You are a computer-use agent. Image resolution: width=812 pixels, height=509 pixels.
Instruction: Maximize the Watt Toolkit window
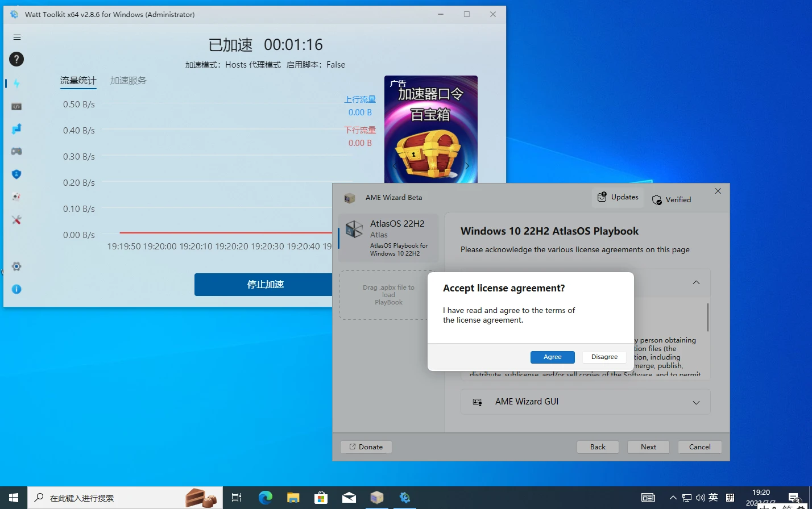467,14
